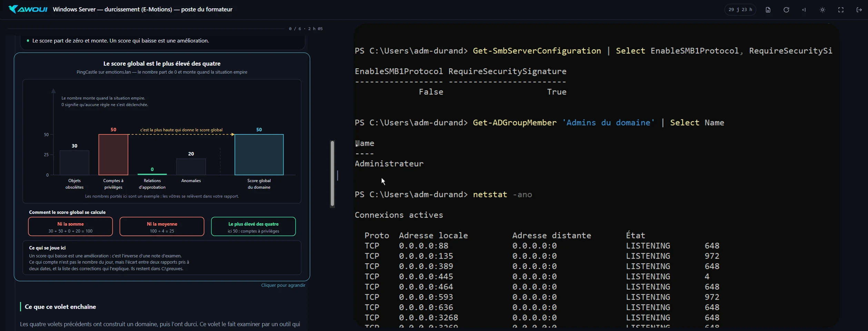Click local address '0.0.0.0:445' in netstat

click(x=426, y=276)
